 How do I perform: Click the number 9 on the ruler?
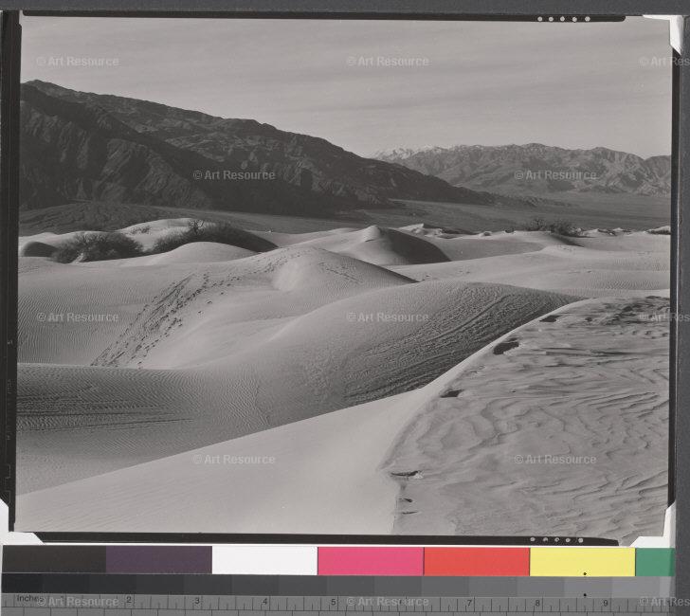click(x=606, y=604)
